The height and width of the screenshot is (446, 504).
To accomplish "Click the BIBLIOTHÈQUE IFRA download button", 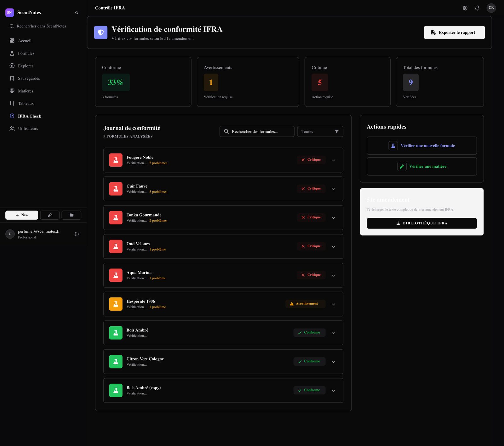I will coord(421,223).
